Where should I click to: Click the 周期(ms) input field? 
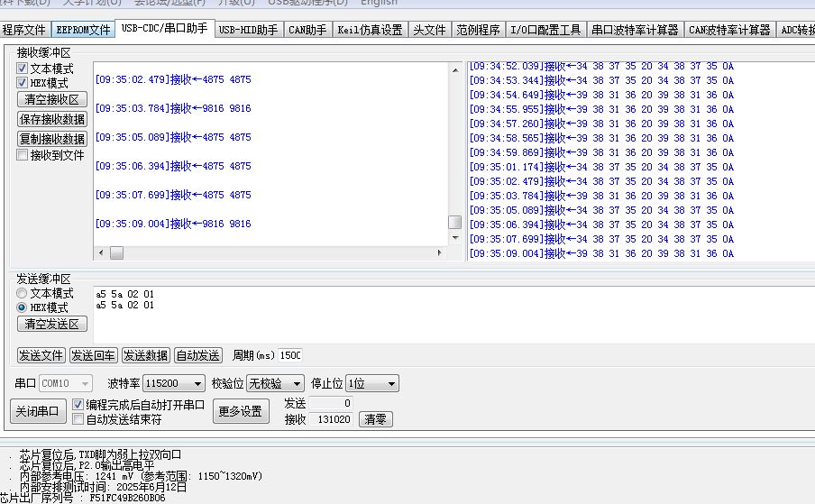coord(289,355)
